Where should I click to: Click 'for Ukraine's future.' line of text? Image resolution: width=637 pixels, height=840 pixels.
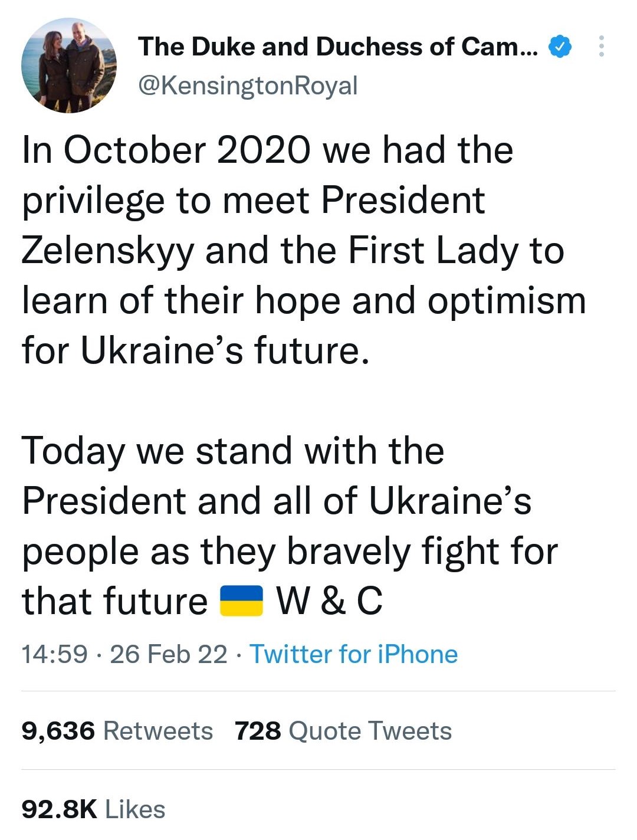coord(195,350)
